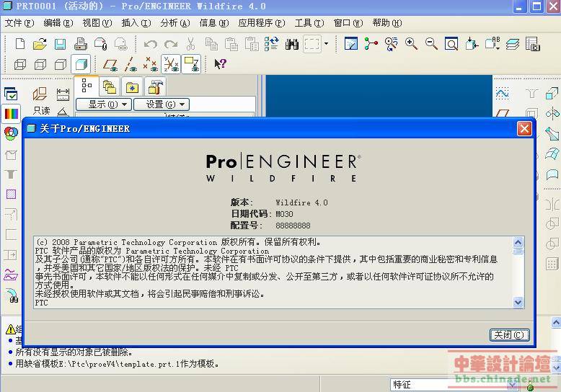The height and width of the screenshot is (392, 561).
Task: Click the Layers stack icon
Action: tap(513, 44)
